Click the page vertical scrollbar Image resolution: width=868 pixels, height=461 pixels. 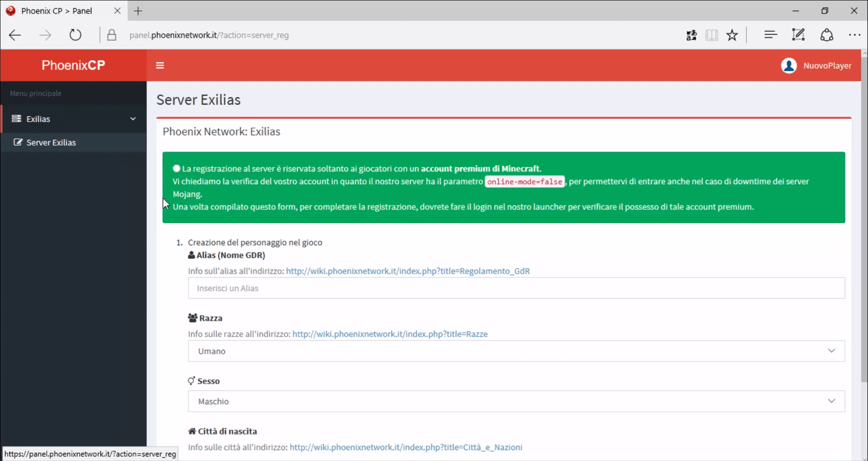(864, 217)
